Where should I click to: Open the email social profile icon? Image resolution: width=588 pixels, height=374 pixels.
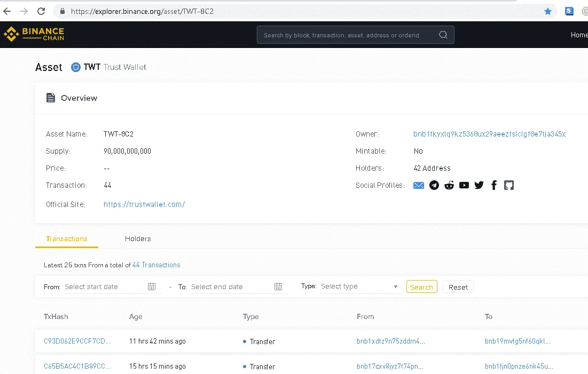coord(419,185)
